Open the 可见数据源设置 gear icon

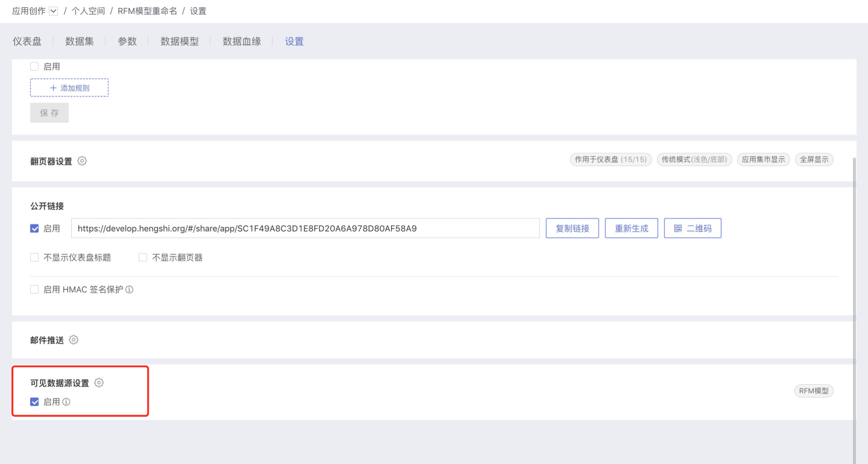[x=99, y=383]
